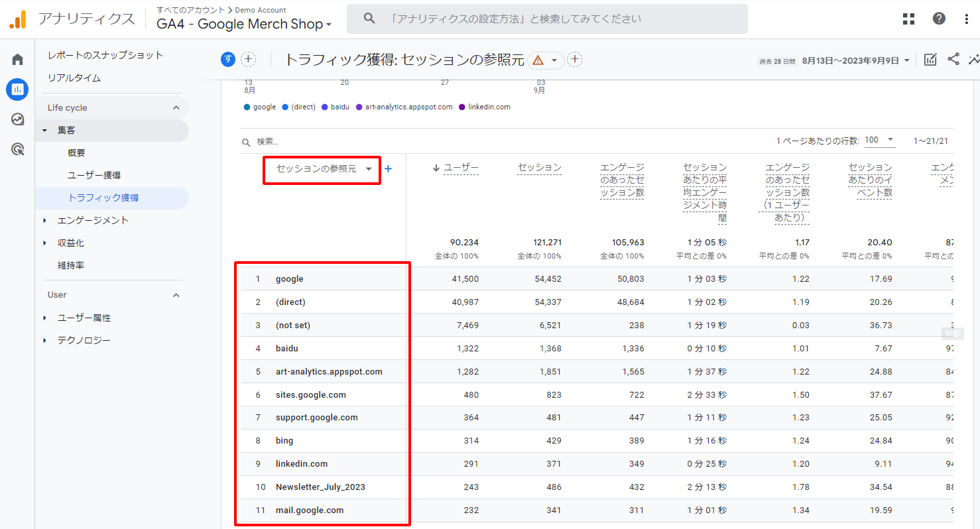980x529 pixels.
Task: Click the total users value 90,234
Action: point(464,243)
